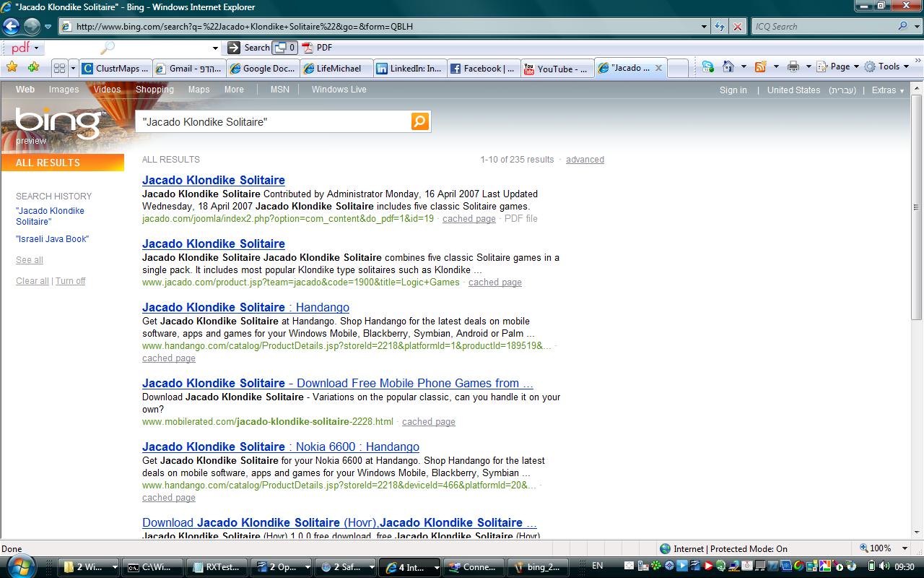
Task: Open the More categories menu
Action: [x=234, y=90]
